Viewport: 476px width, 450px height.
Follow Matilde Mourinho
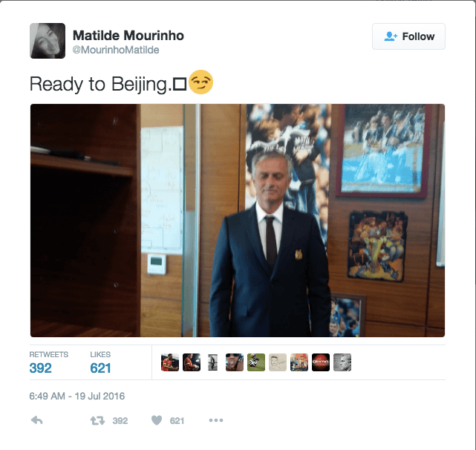pos(408,36)
